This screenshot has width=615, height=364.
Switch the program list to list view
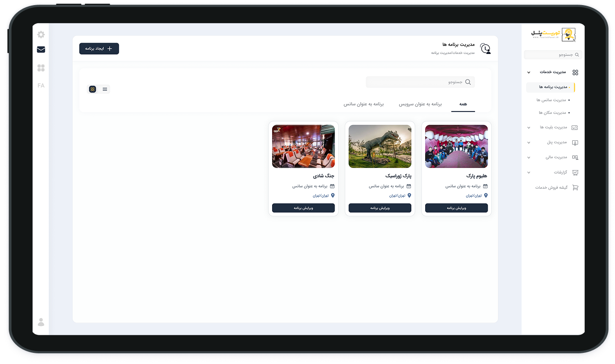(x=105, y=89)
